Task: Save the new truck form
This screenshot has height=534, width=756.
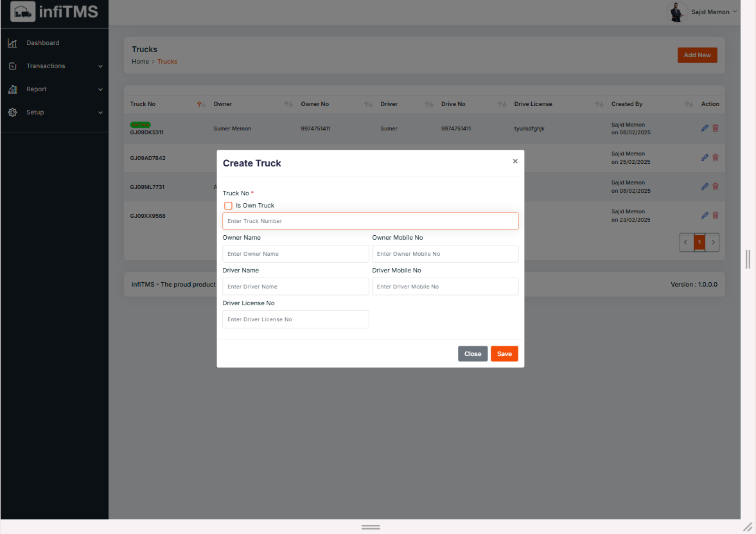Action: tap(504, 354)
